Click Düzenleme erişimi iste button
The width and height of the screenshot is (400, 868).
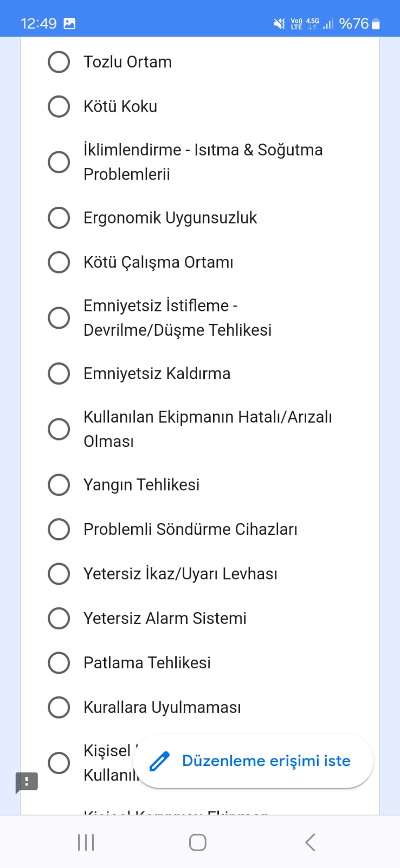pyautogui.click(x=253, y=761)
